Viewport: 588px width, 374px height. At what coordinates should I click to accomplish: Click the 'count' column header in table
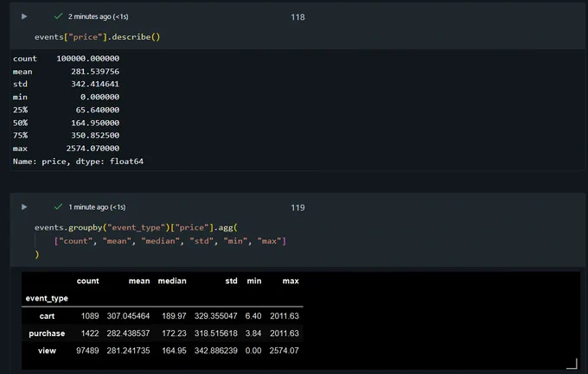tap(87, 281)
